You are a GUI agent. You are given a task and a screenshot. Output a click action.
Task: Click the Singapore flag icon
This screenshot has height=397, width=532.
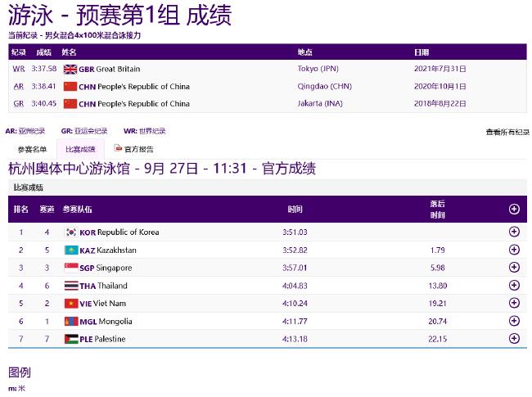(x=71, y=268)
